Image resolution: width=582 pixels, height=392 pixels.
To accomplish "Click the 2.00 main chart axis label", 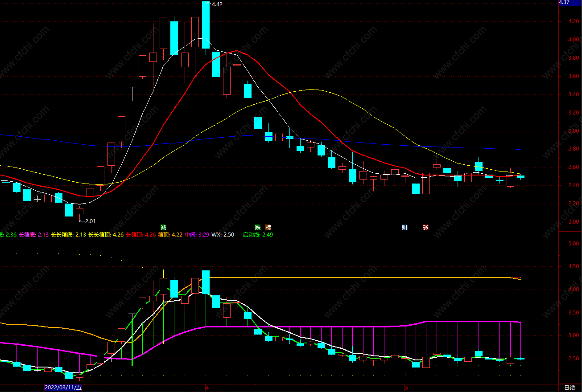I will point(574,222).
